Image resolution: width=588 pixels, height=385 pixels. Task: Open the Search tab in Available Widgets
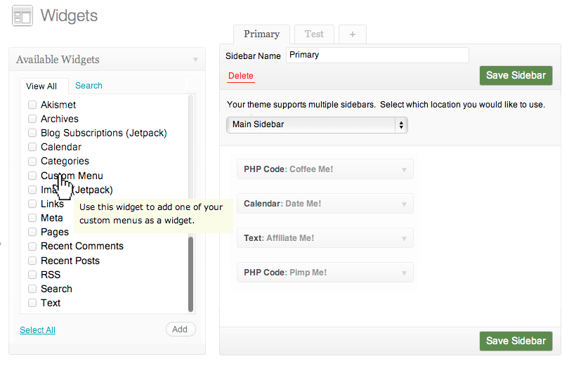tap(89, 86)
